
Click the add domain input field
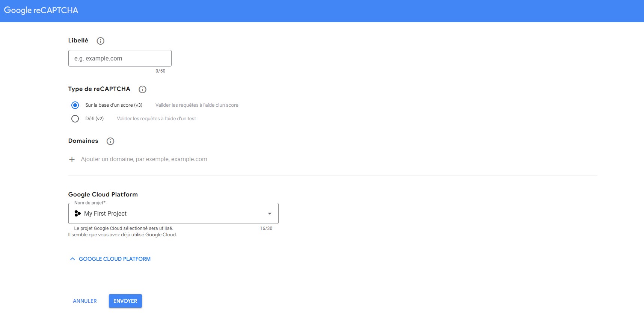144,159
